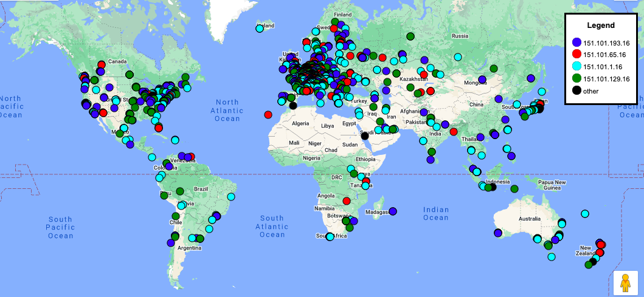Click the blue marker east of the Philippines
This screenshot has height=297, width=644.
point(511,156)
